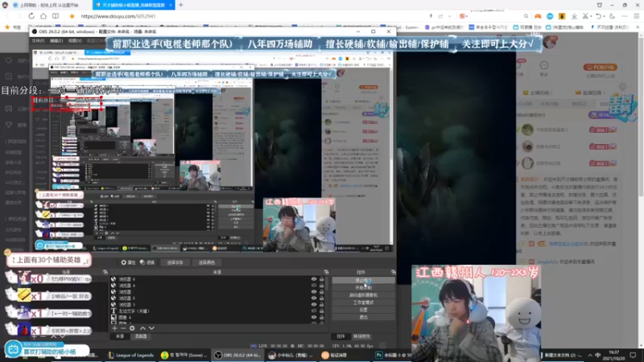
Task: Bookmark page with the star icon
Action: pyautogui.click(x=72, y=16)
